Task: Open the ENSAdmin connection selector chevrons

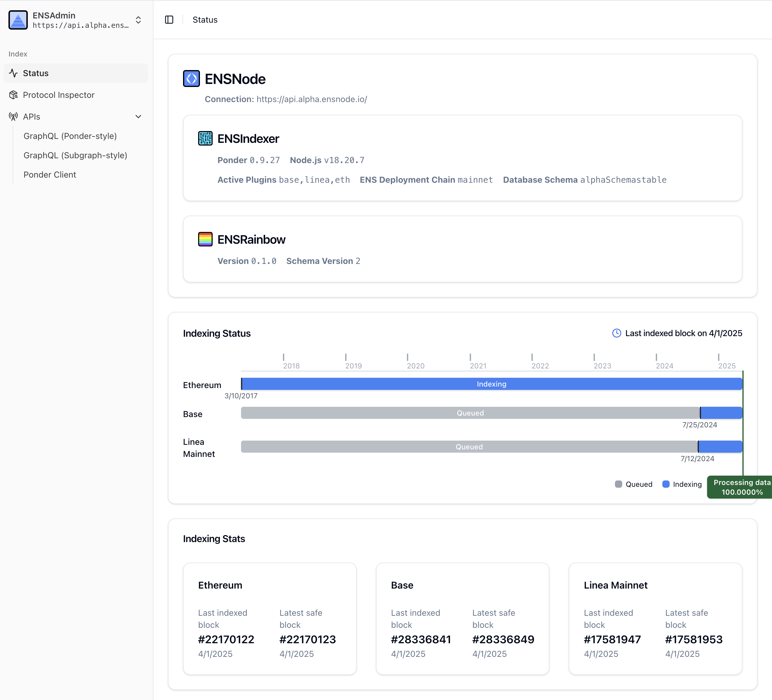Action: (138, 20)
